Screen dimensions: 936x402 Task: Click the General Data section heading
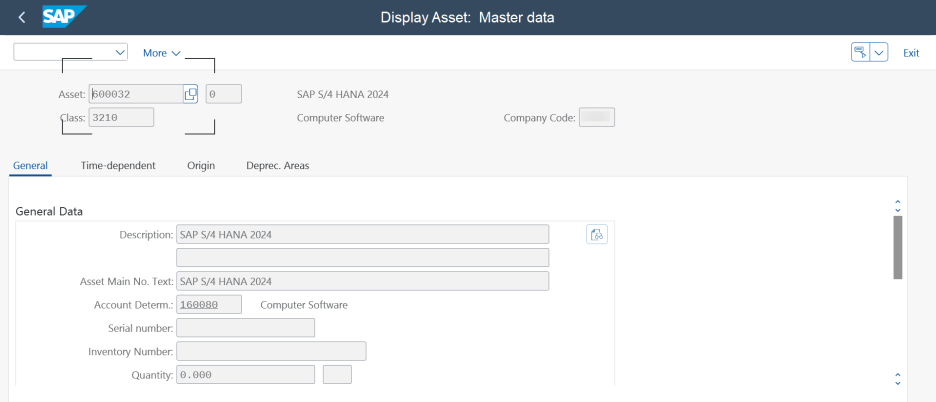tap(49, 211)
